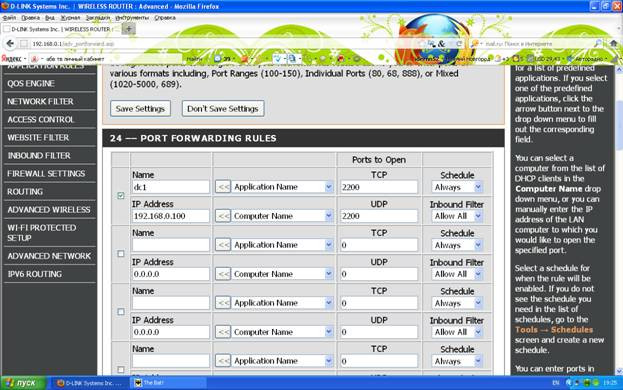623x390 pixels.
Task: Click the Firefox home icon
Action: click(x=614, y=43)
